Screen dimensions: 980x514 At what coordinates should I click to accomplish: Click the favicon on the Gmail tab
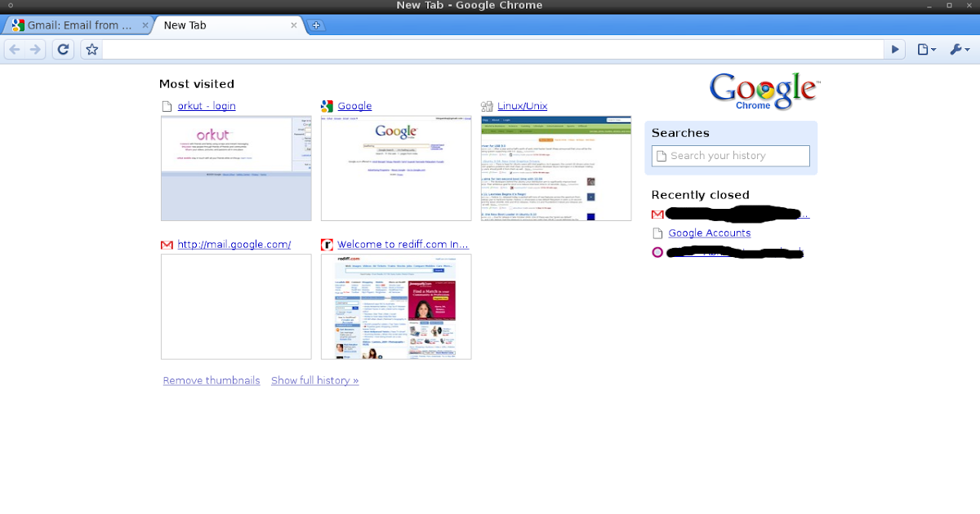[x=18, y=25]
